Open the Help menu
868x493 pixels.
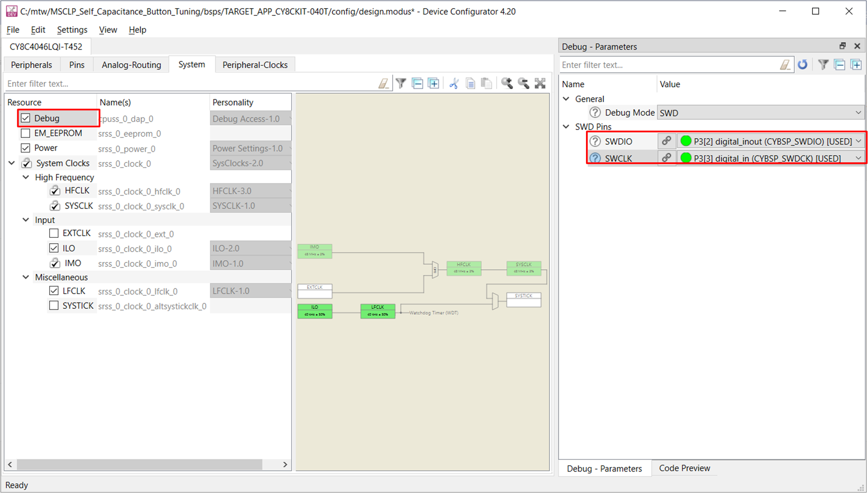pyautogui.click(x=137, y=30)
